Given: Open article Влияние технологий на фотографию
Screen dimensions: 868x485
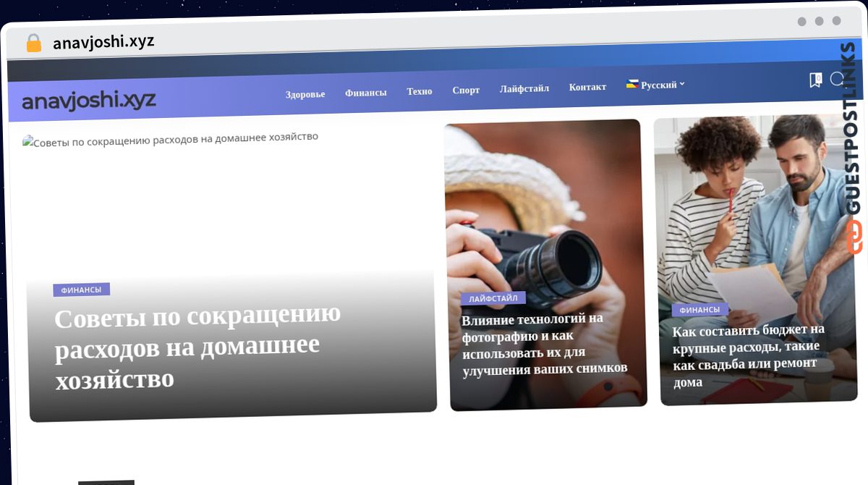Looking at the screenshot, I should click(x=544, y=344).
